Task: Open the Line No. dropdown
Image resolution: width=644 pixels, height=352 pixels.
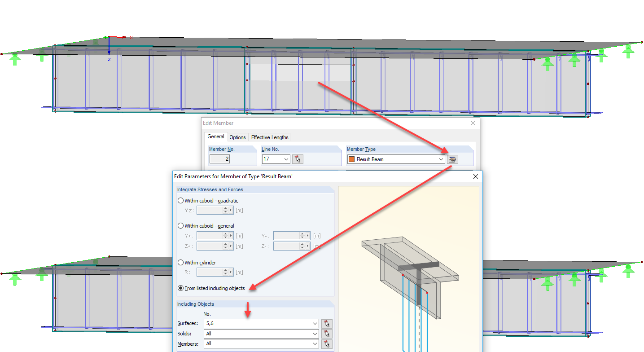Action: [286, 159]
